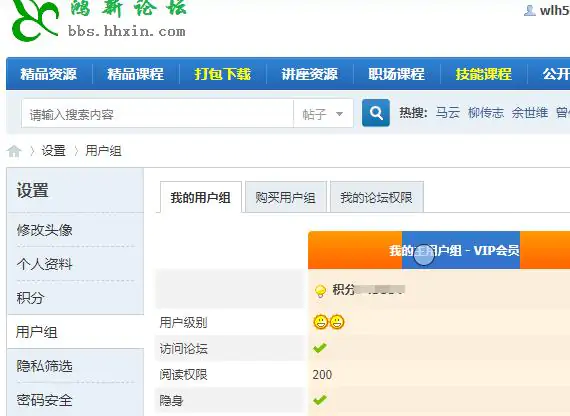This screenshot has height=416, width=570.
Task: Click the 设置 sidebar heading
Action: point(32,190)
